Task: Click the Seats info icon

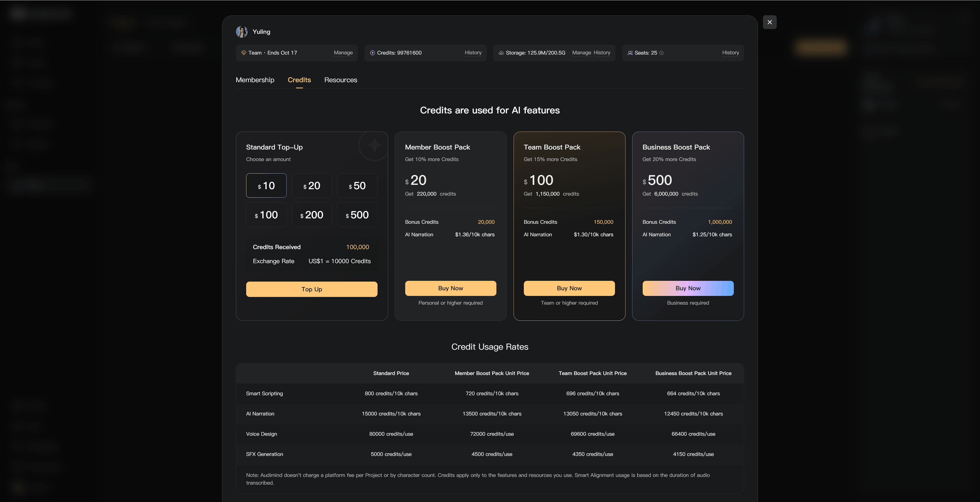Action: pos(661,53)
